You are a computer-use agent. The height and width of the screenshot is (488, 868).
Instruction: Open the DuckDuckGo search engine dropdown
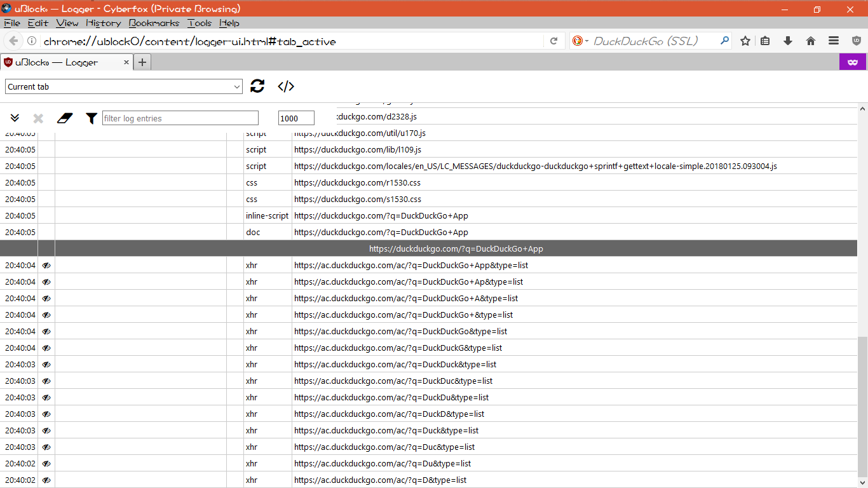(586, 40)
